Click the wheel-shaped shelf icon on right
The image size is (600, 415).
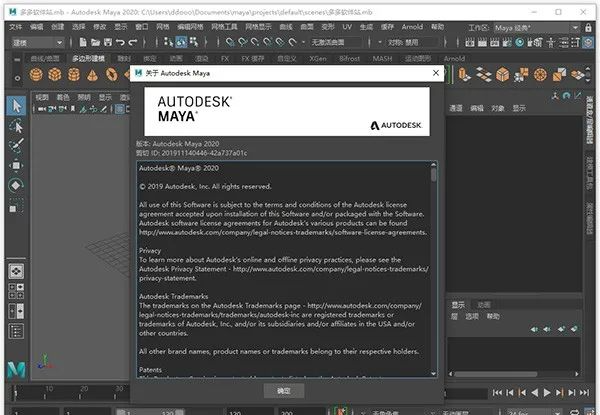click(540, 75)
